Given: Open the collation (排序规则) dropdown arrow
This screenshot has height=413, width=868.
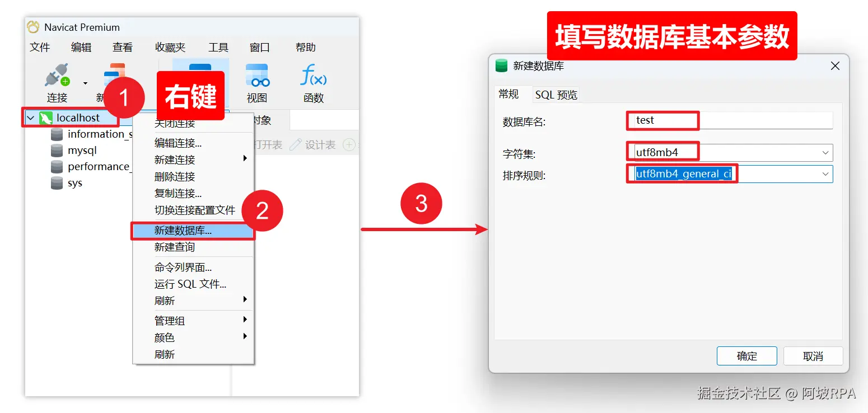Looking at the screenshot, I should pyautogui.click(x=825, y=174).
